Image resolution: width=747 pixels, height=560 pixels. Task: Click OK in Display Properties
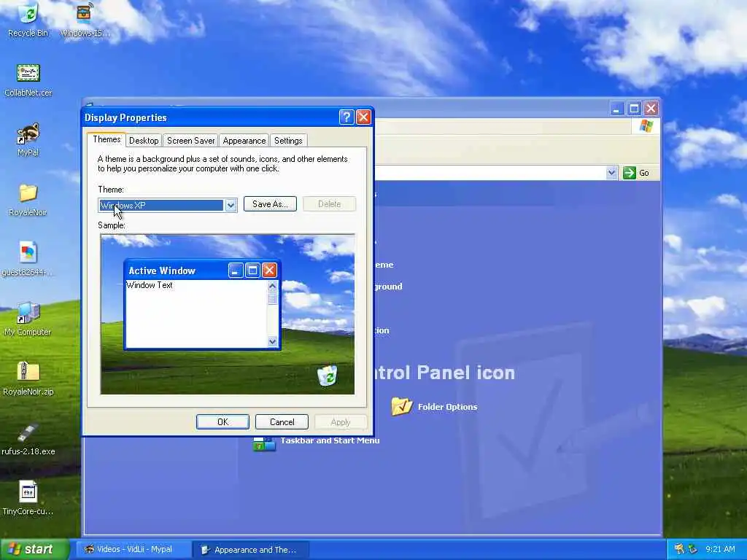(x=223, y=422)
